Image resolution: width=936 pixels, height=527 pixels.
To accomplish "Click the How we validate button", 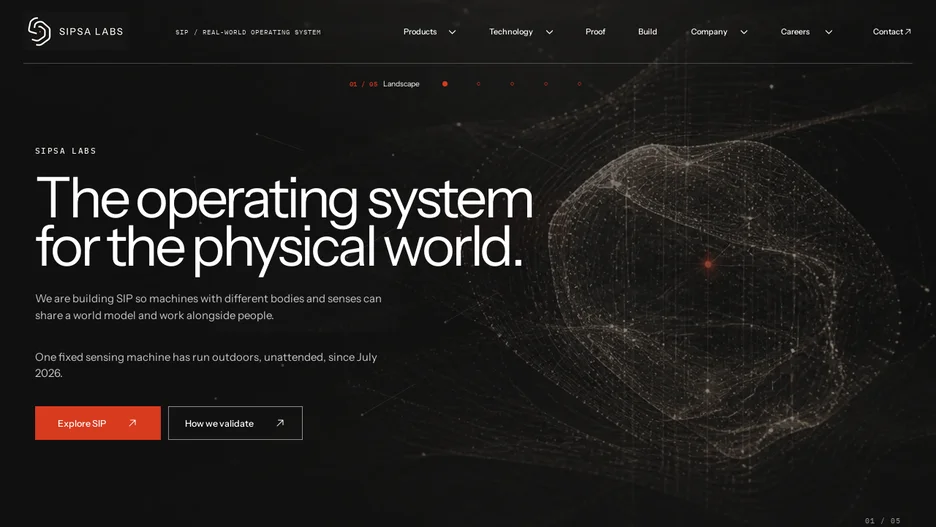I will click(x=235, y=423).
